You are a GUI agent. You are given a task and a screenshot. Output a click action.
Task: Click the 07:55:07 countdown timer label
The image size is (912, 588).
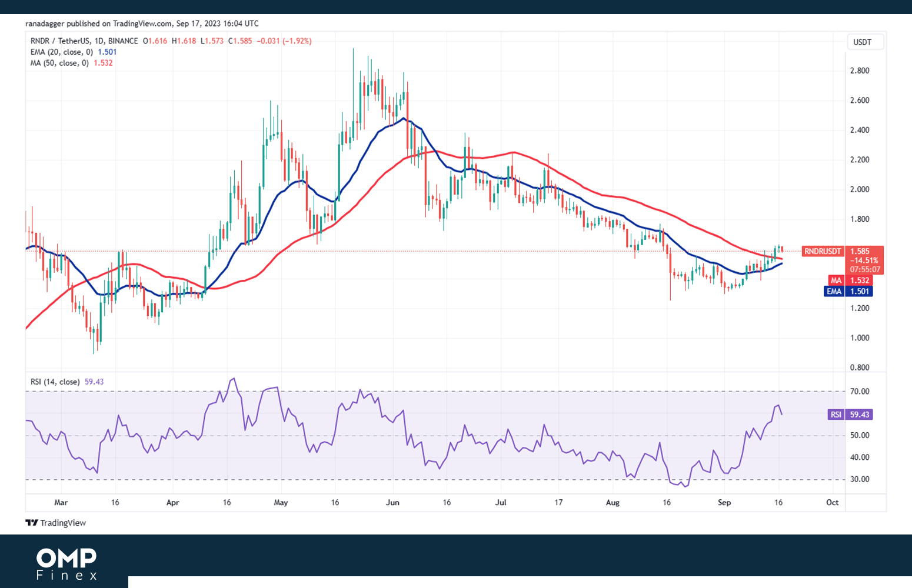pyautogui.click(x=865, y=270)
